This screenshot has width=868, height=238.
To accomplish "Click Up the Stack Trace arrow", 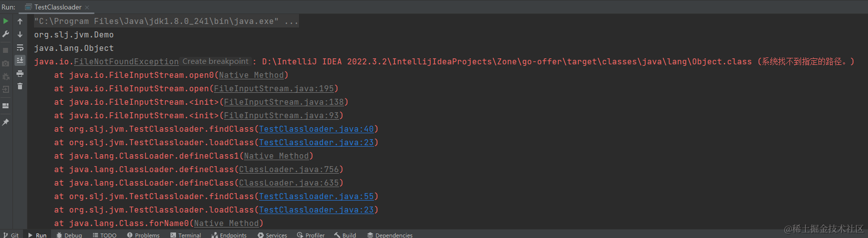I will [20, 21].
